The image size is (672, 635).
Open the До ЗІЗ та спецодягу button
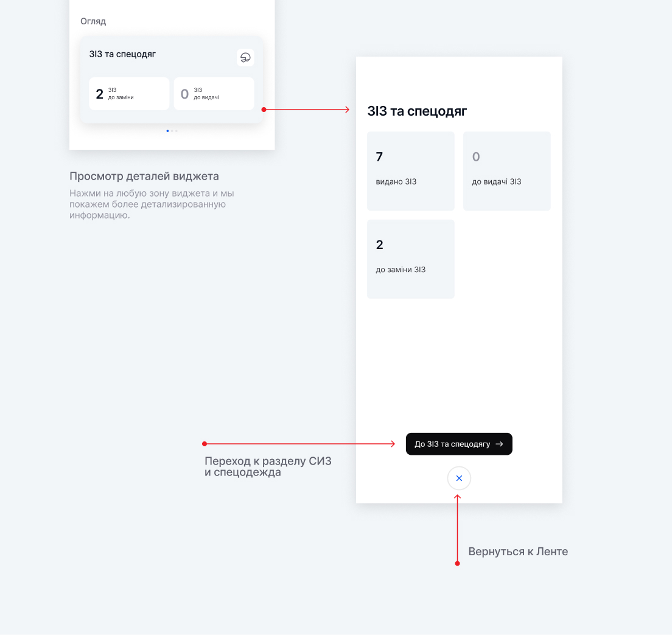[x=459, y=444]
